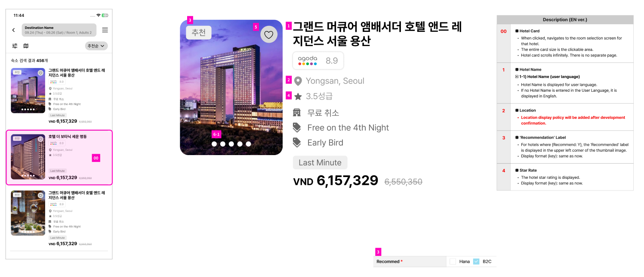Click the star icon next to 3.5성급

point(298,96)
